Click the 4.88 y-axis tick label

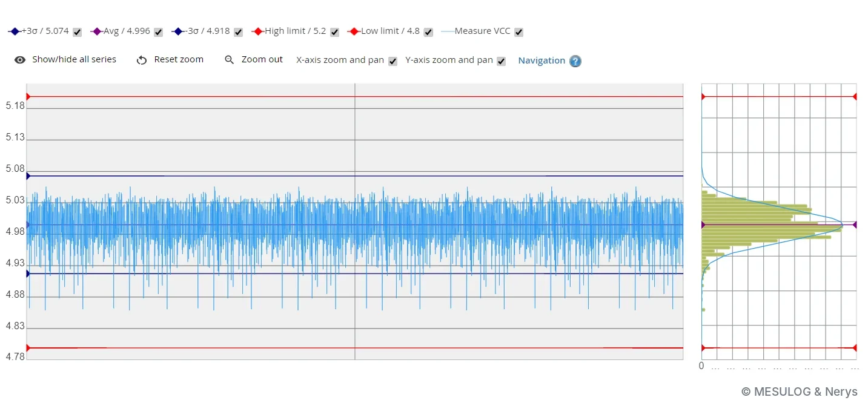tap(15, 295)
